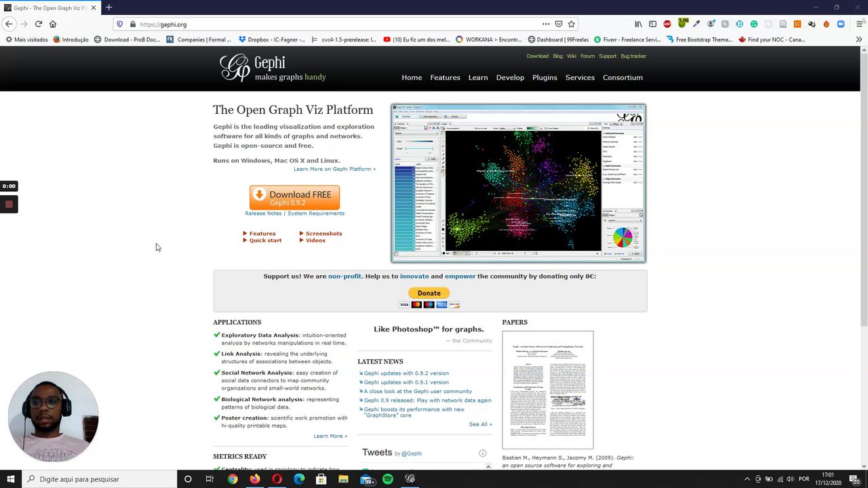
Task: Reload the gephi.org page
Action: pos(39,24)
